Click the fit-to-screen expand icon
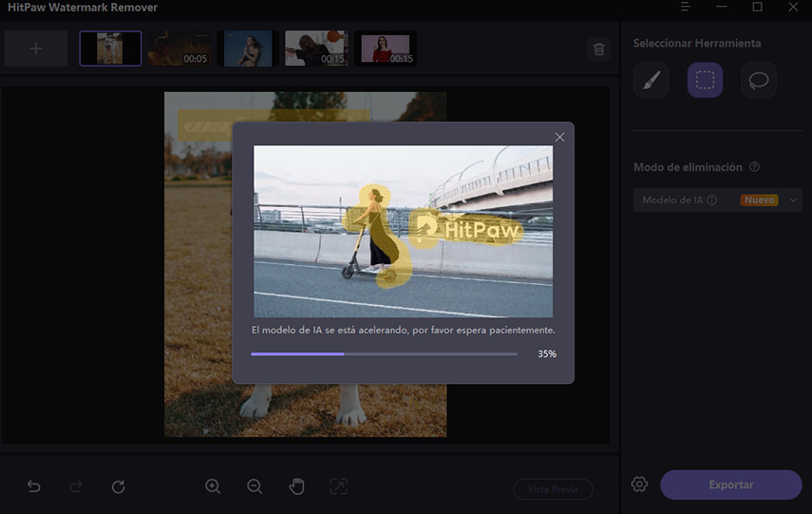The image size is (812, 514). pos(339,486)
